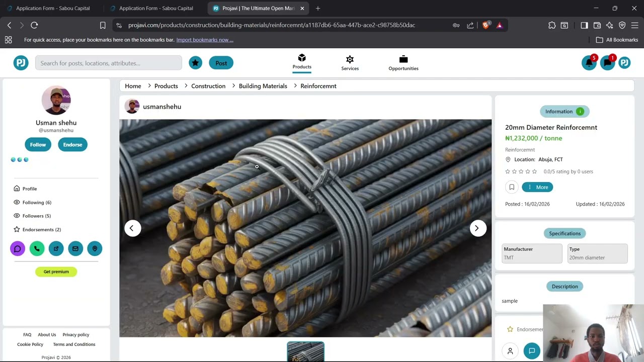
Task: Open the floating chat bubble button
Action: point(532,351)
